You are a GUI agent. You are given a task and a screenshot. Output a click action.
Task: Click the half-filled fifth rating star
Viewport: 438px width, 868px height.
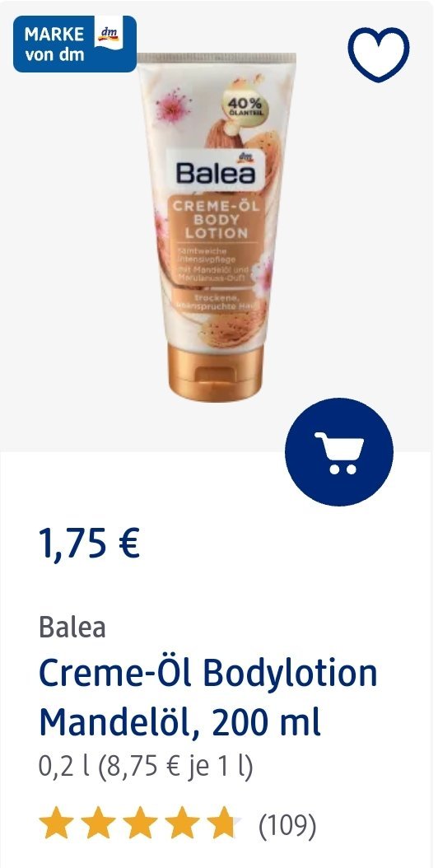(224, 824)
